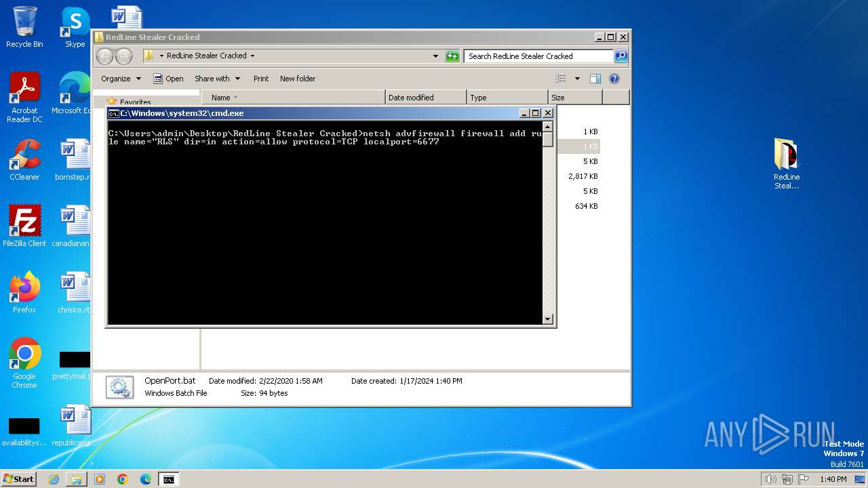Sort by Type column header
The height and width of the screenshot is (488, 868).
pyautogui.click(x=507, y=98)
